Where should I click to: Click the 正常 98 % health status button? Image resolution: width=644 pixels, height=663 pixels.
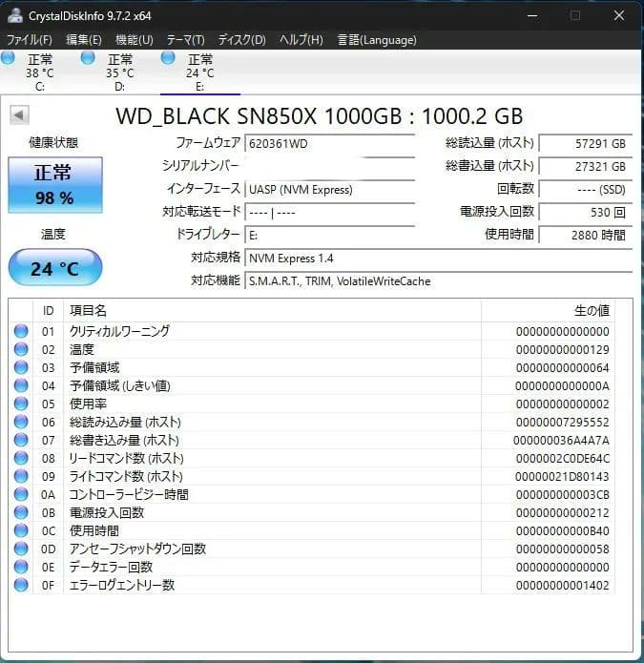[55, 185]
